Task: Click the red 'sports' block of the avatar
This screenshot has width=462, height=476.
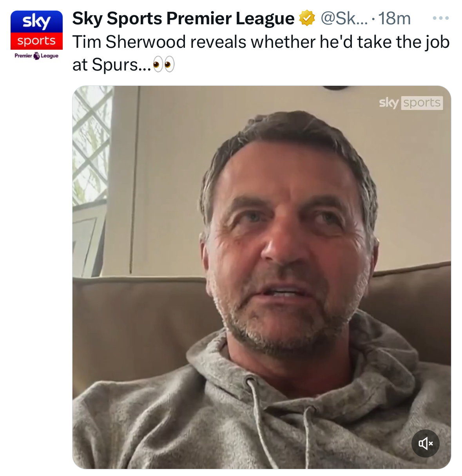Action: (36, 41)
